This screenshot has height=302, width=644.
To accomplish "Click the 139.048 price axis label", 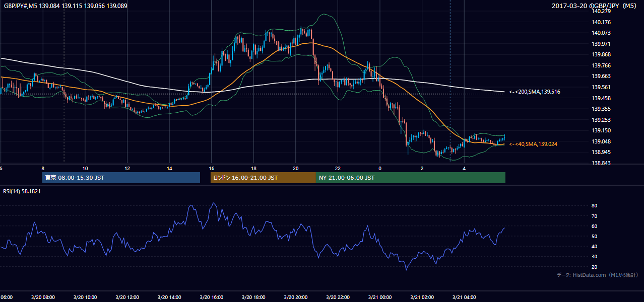I will (602, 141).
